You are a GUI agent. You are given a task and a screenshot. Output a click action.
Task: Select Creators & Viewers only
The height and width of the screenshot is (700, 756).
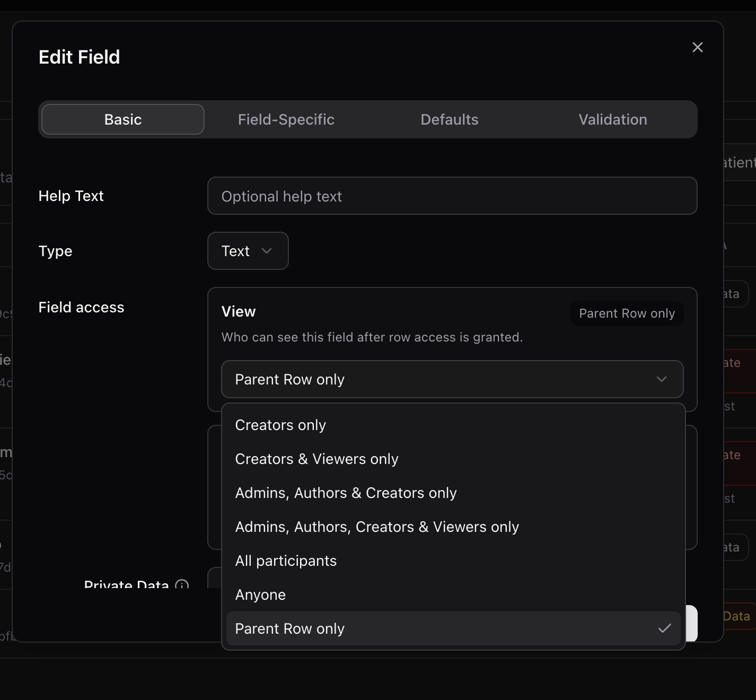coord(453,459)
